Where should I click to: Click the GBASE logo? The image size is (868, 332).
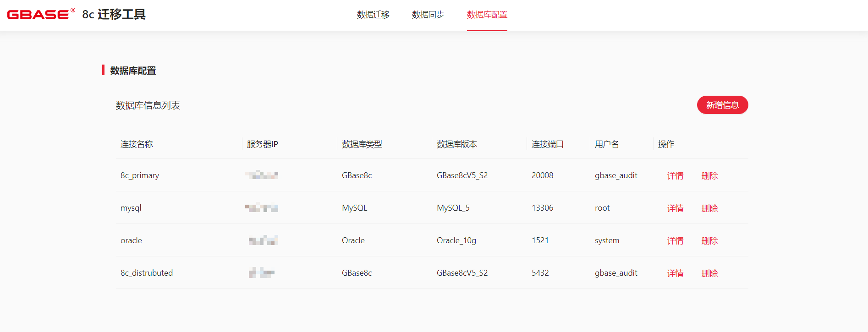tap(41, 14)
